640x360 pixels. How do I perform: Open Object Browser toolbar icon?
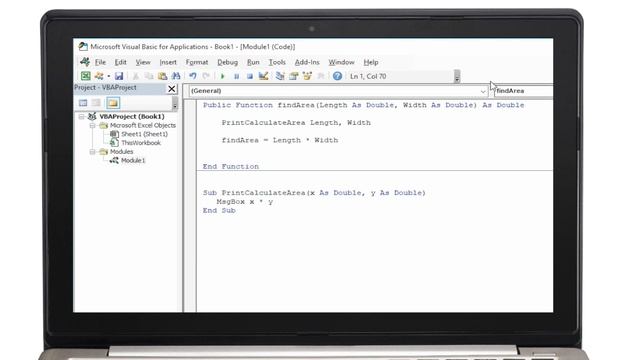point(307,76)
